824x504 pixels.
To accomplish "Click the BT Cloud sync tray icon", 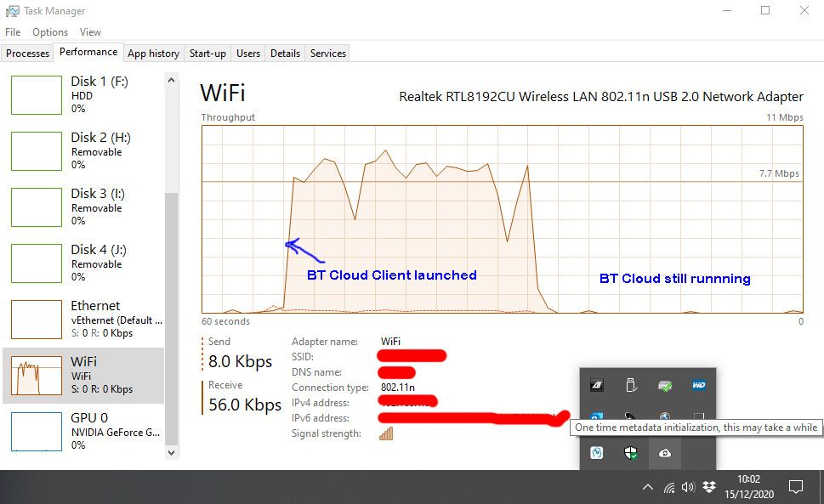I will point(665,453).
